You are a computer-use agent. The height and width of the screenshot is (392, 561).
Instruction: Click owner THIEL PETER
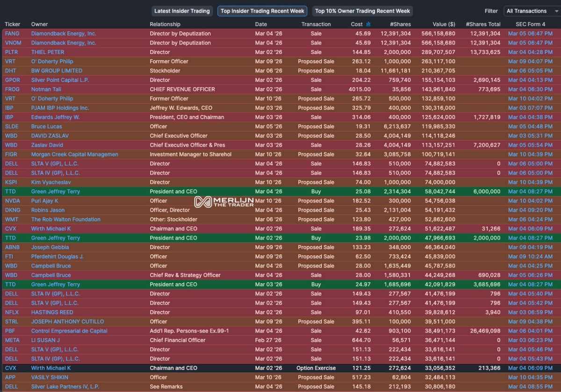[x=48, y=52]
